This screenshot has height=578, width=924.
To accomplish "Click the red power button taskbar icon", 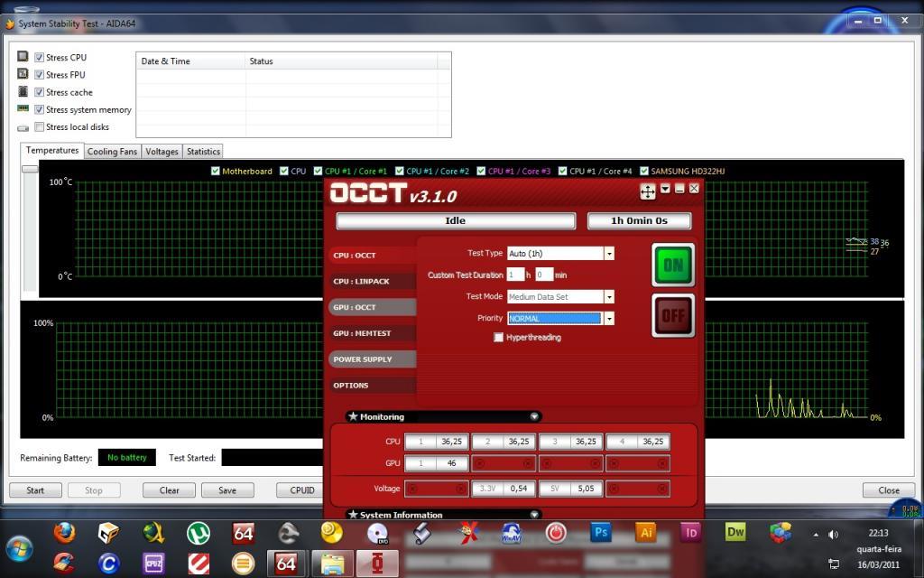I will (556, 533).
